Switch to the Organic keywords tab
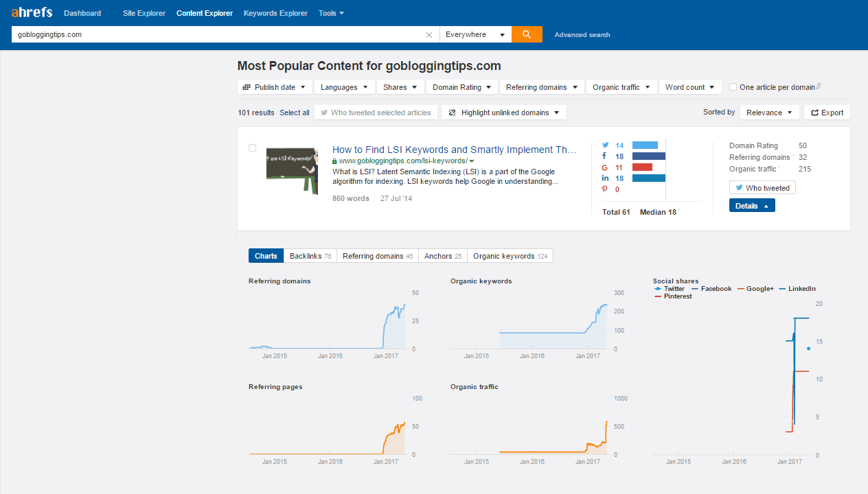This screenshot has width=868, height=494. (510, 256)
